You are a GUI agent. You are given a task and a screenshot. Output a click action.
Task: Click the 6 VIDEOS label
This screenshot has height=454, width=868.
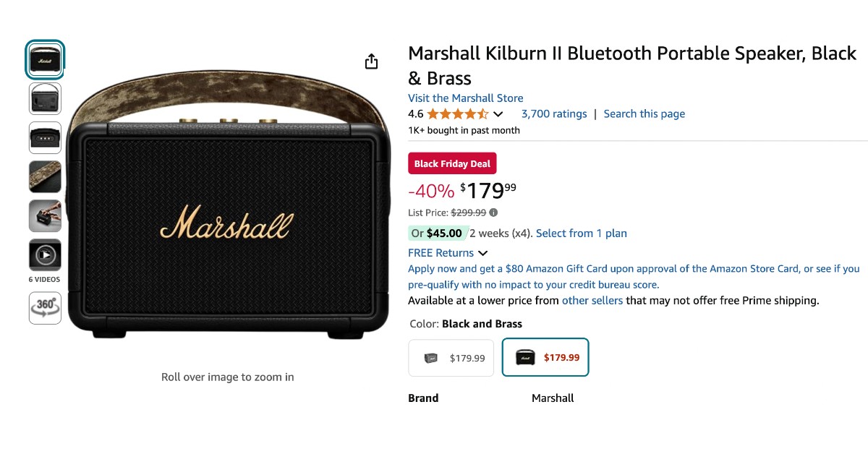[45, 278]
